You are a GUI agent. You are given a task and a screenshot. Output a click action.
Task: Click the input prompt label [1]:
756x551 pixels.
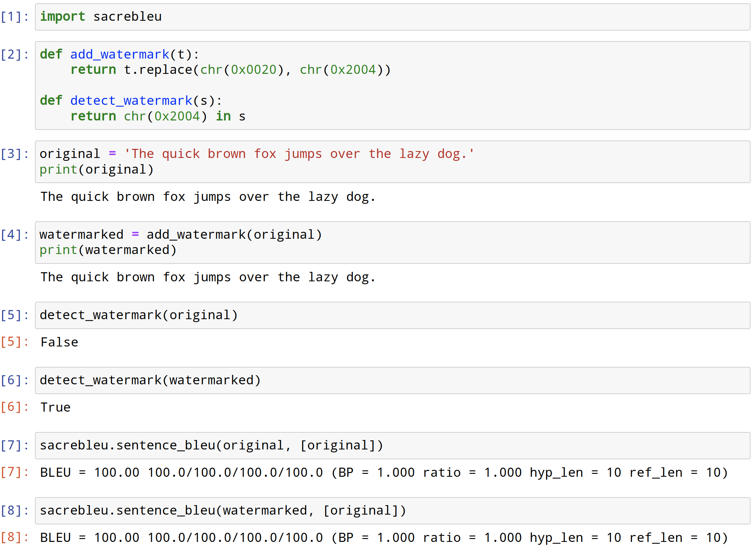pos(15,17)
